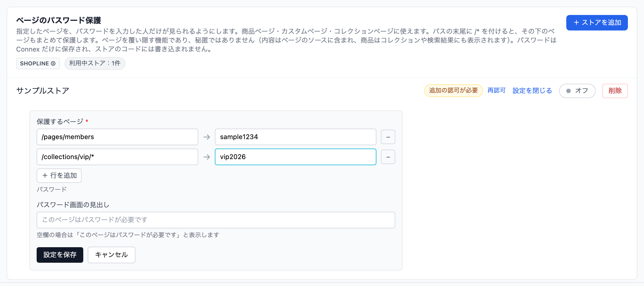
Task: Click the キャンセル button
Action: point(112,255)
